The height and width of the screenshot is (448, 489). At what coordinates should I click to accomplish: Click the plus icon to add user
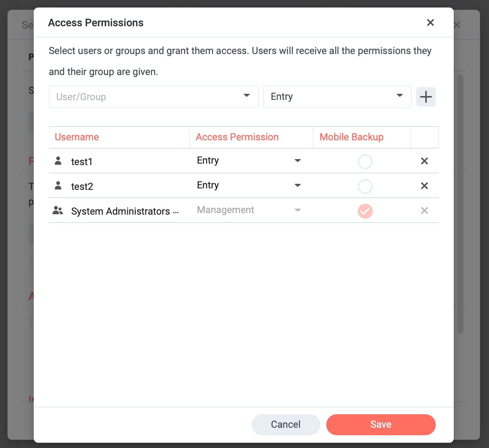coord(426,97)
